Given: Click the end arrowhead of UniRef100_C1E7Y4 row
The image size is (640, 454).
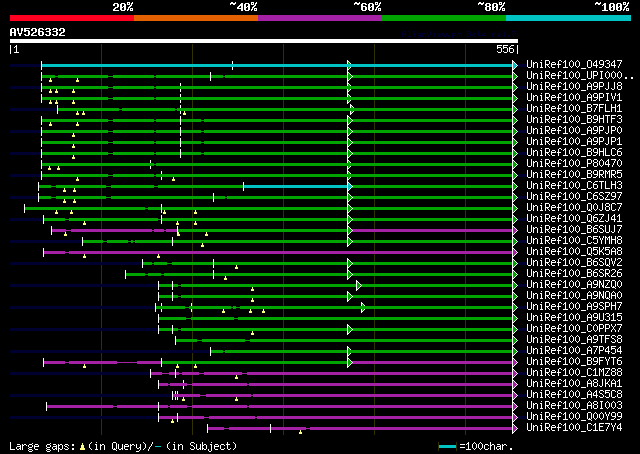Looking at the screenshot, I should (x=515, y=429).
